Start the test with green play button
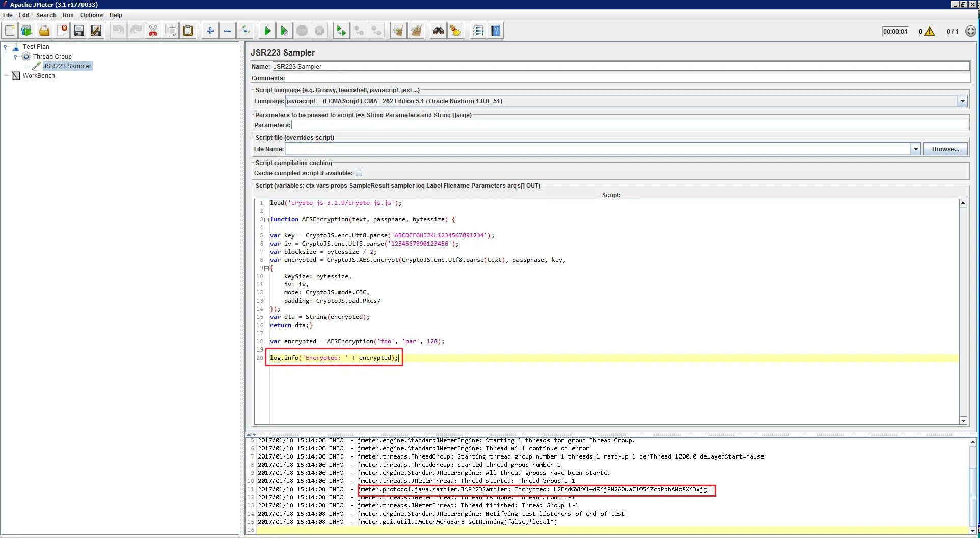 tap(267, 31)
